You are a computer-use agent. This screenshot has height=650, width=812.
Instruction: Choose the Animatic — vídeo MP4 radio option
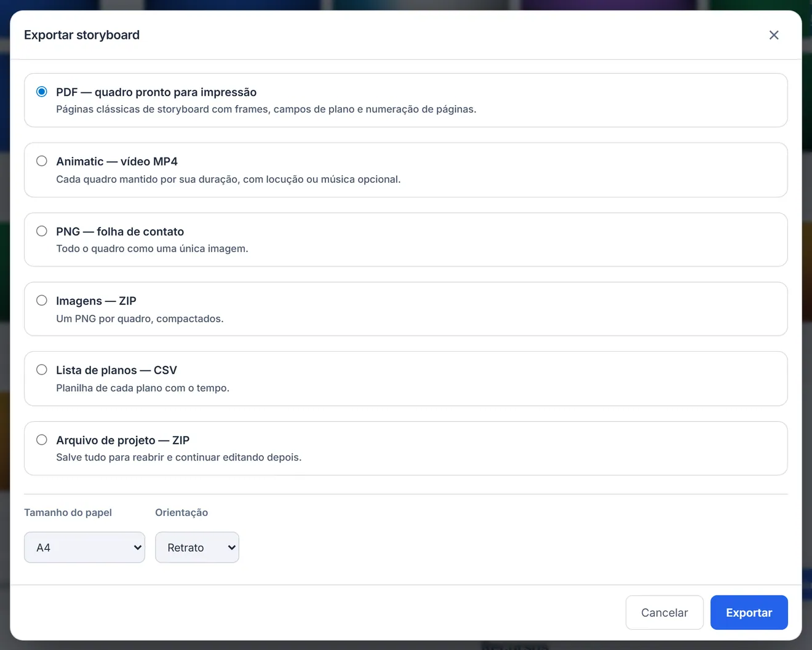pos(42,161)
